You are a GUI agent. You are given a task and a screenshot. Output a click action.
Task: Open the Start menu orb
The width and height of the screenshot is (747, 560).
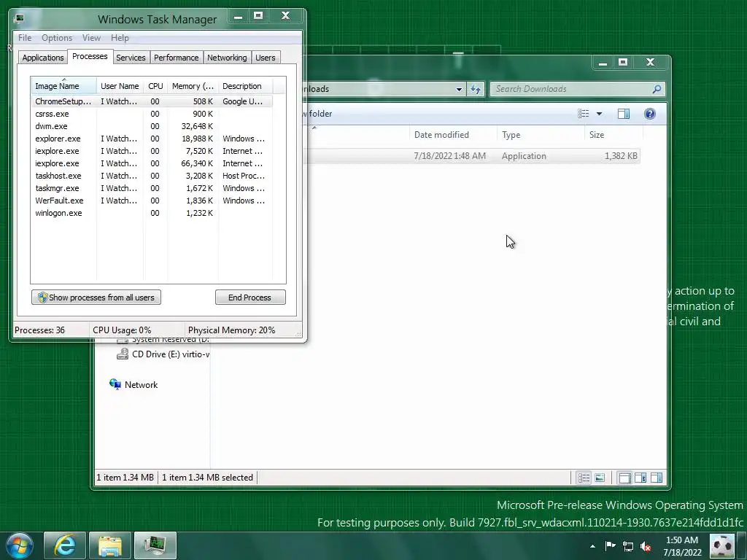pyautogui.click(x=20, y=545)
